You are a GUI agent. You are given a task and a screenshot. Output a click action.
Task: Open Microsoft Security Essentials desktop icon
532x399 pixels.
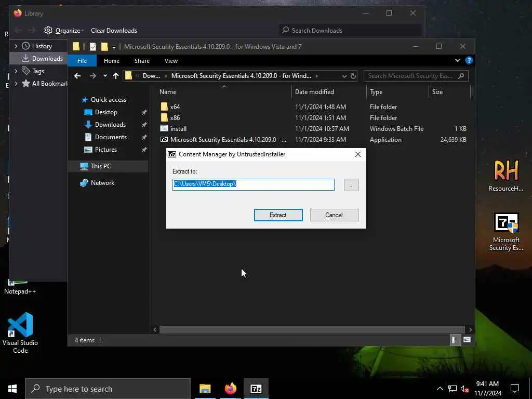coord(506,232)
